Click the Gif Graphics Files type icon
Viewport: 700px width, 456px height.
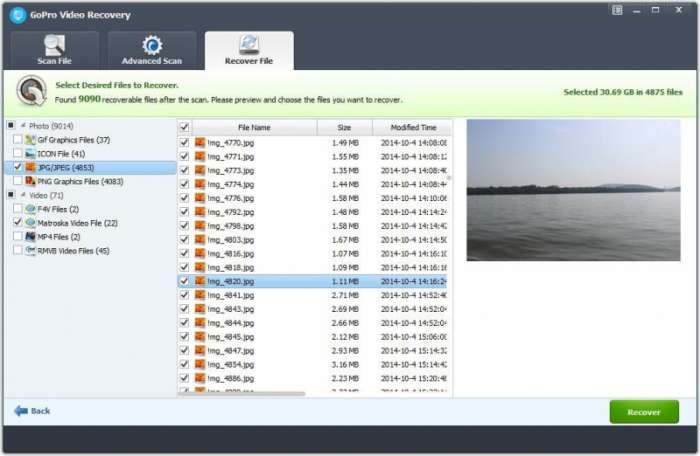(x=30, y=140)
